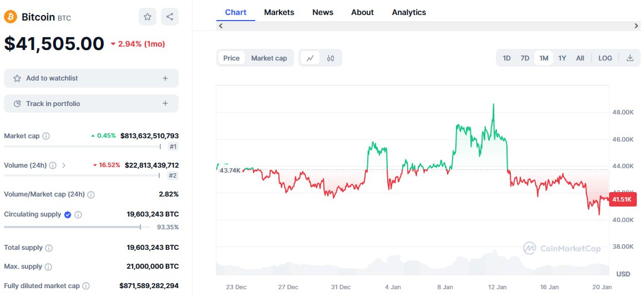Enable LOG scale on chart
Image resolution: width=644 pixels, height=297 pixels.
click(605, 58)
